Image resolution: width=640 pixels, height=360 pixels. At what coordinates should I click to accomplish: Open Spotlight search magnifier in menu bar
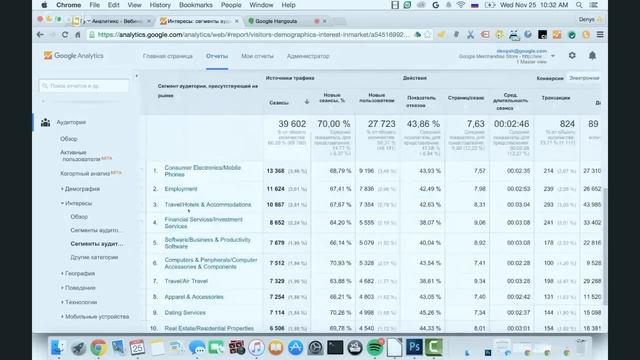click(579, 5)
